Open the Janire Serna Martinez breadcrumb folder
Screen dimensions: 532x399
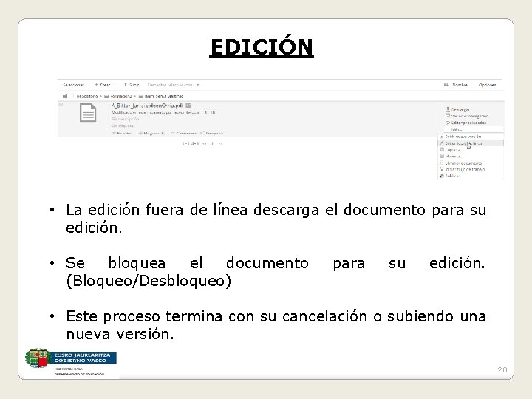tap(161, 96)
